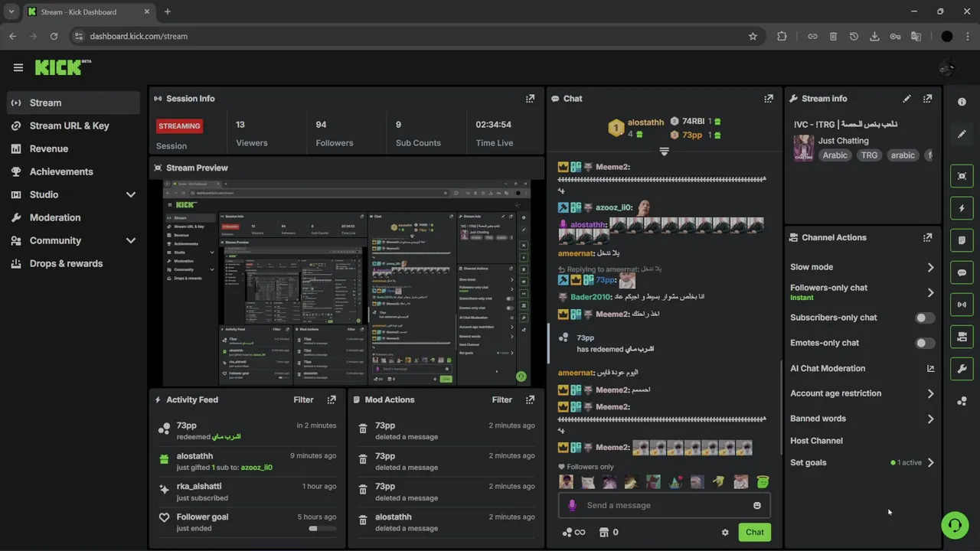Open Drops & rewards page

(x=73, y=263)
